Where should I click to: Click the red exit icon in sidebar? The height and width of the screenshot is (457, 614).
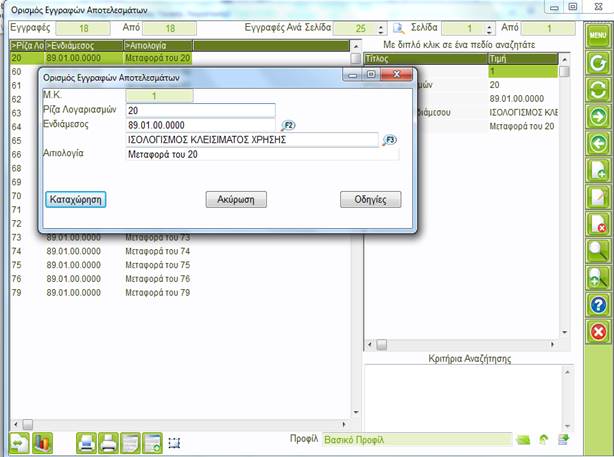pyautogui.click(x=598, y=332)
